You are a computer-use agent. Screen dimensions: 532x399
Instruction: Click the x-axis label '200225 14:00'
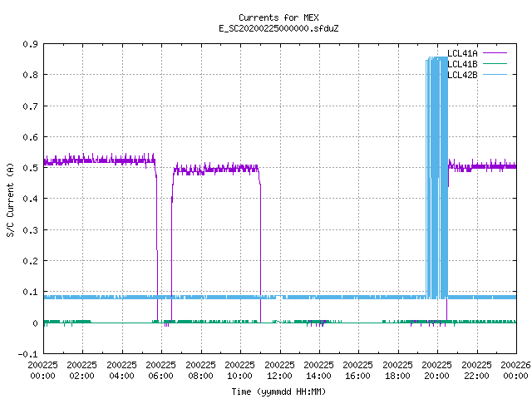coord(318,371)
